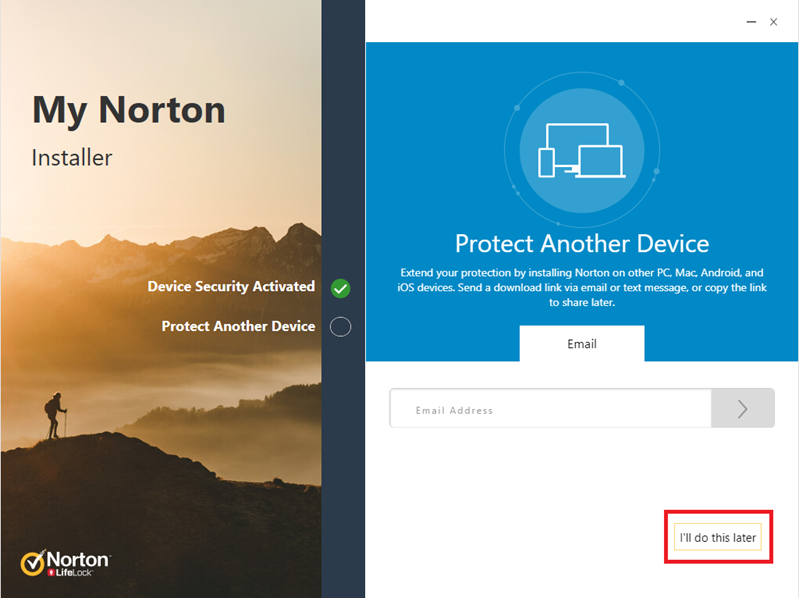This screenshot has height=598, width=800.
Task: Click the Norton LifeLock logo
Action: (65, 563)
